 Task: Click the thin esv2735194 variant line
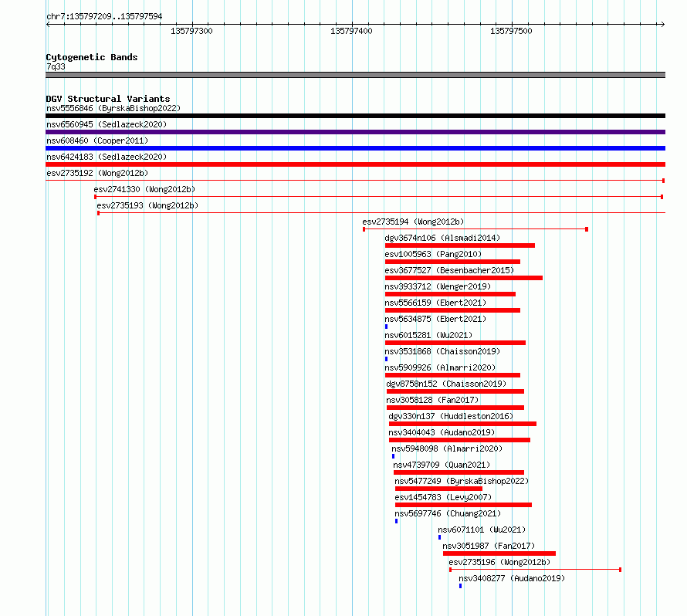tap(475, 229)
